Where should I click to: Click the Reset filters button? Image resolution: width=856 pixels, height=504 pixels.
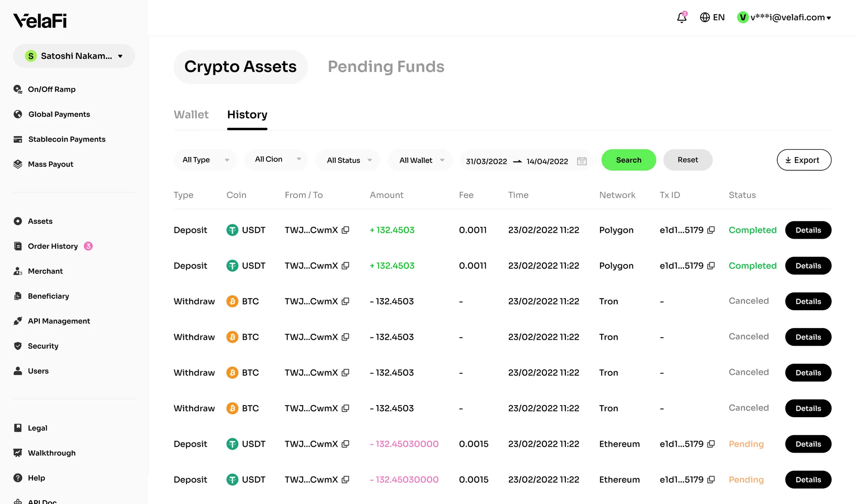coord(688,160)
